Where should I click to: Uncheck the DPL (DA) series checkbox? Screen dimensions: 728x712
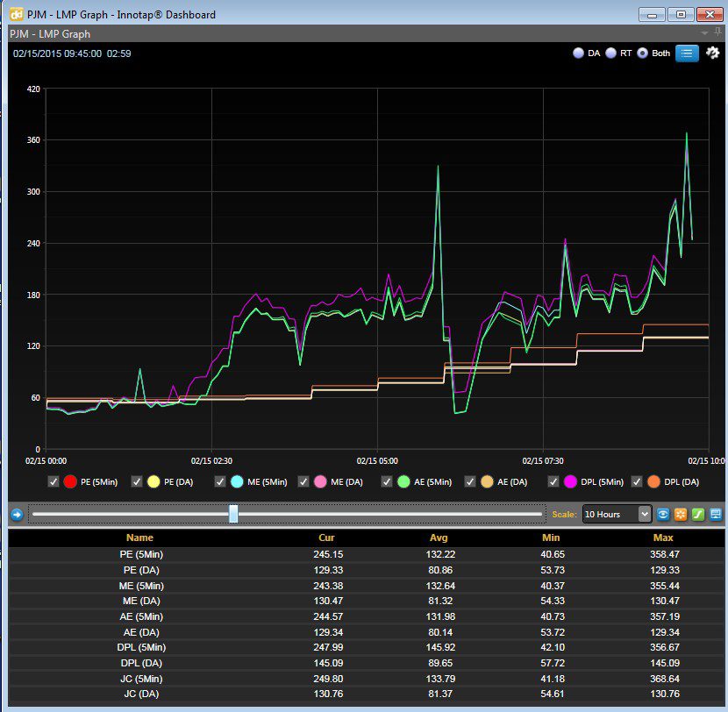pyautogui.click(x=637, y=481)
